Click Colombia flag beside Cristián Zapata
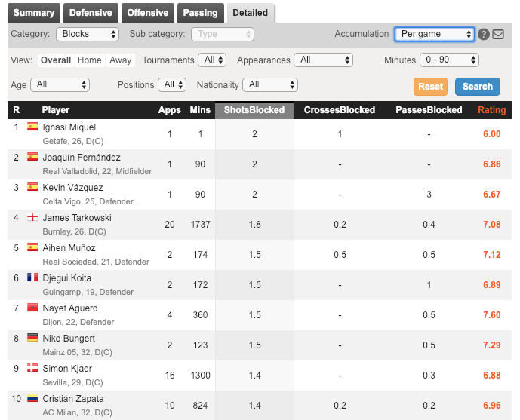520x420 pixels. 32,398
